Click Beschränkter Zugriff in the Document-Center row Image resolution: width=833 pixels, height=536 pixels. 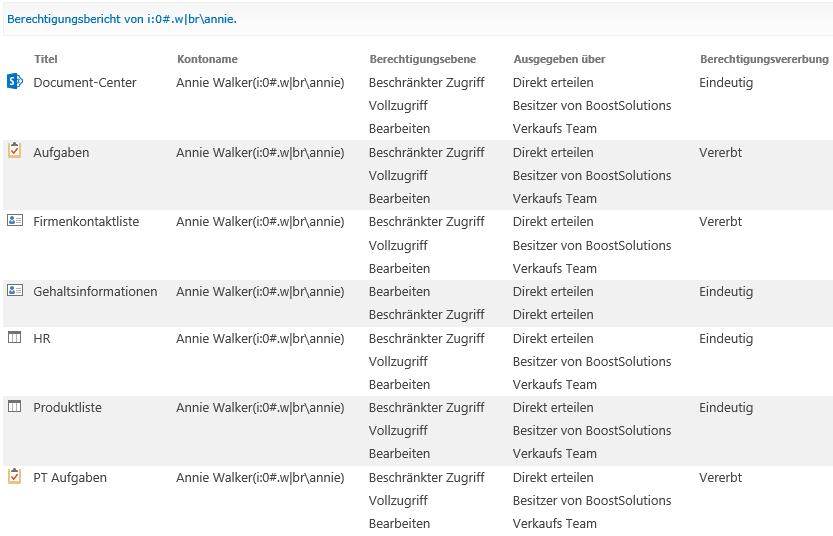click(x=427, y=82)
